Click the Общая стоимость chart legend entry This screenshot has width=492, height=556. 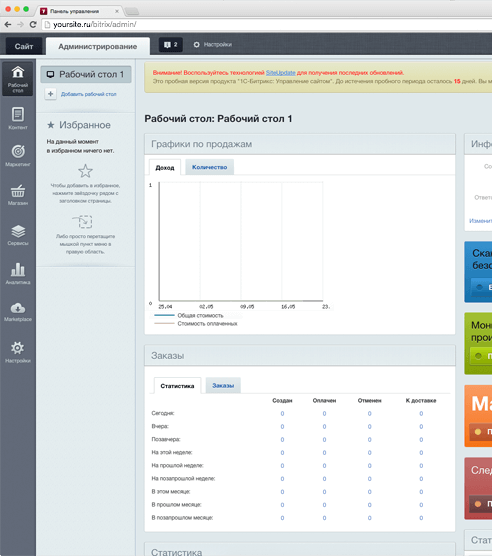point(189,315)
